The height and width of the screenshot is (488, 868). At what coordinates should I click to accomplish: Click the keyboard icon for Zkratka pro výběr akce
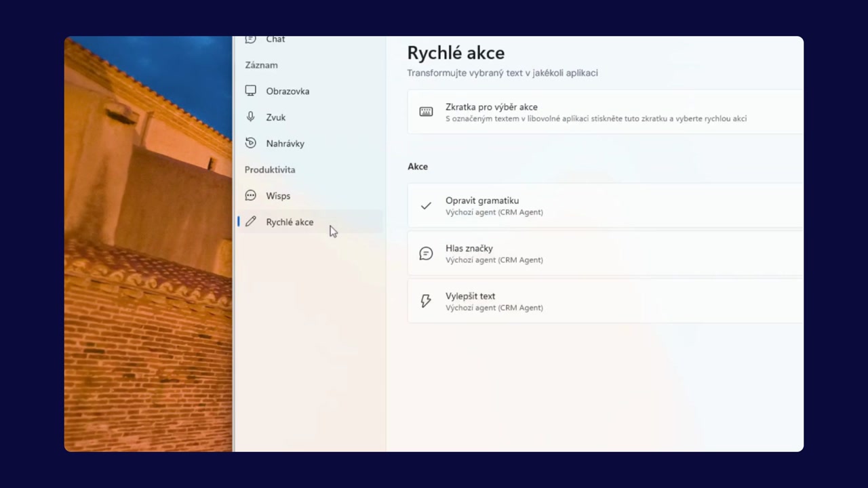(426, 112)
